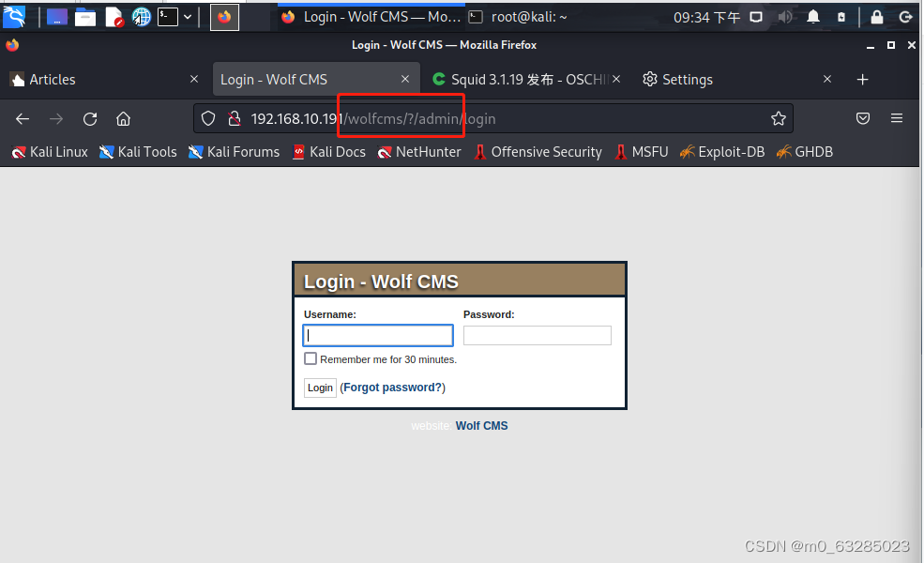Image resolution: width=924 pixels, height=563 pixels.
Task: Open the terminal emulator launcher
Action: coord(168,17)
